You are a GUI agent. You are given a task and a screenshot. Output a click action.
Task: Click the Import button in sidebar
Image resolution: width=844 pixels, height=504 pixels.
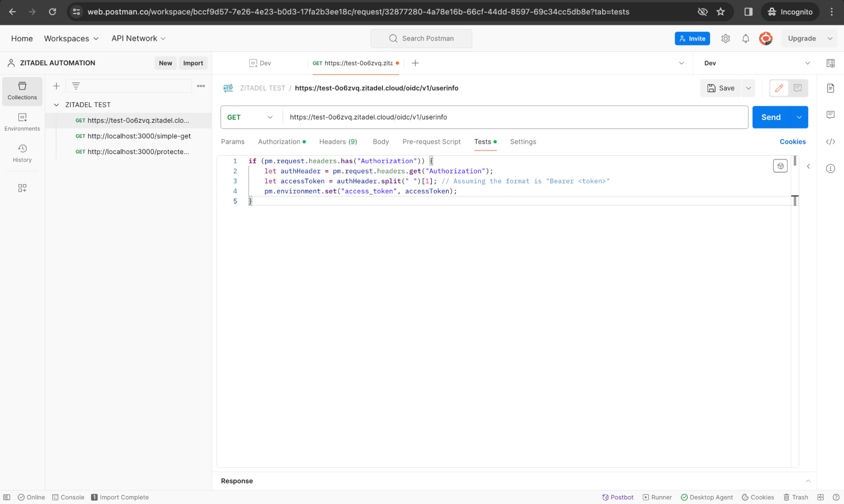click(193, 62)
